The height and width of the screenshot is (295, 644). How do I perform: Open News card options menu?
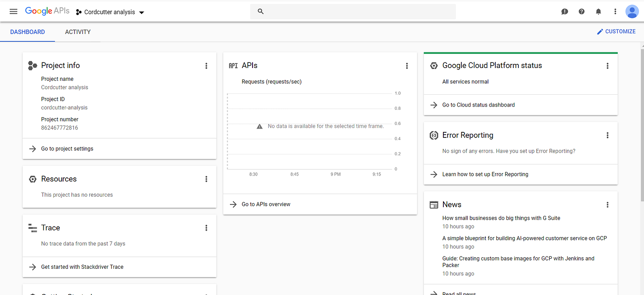click(607, 204)
